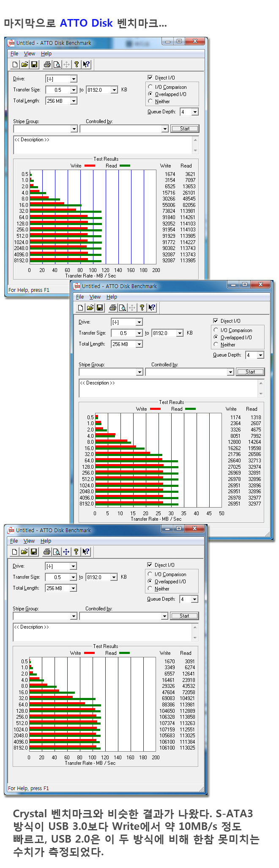Click Open folder icon in top ATTO window
Viewport: 279px width, 868px height.
pyautogui.click(x=25, y=64)
